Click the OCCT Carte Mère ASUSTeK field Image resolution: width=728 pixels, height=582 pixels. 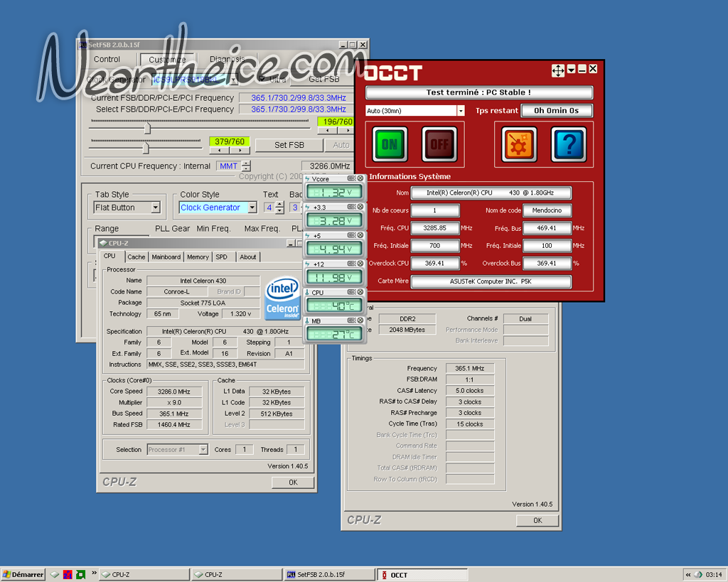491,281
